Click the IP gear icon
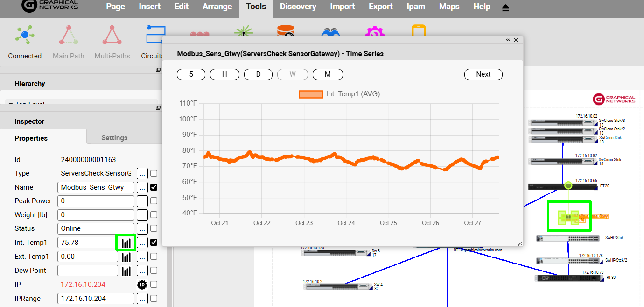 pyautogui.click(x=142, y=285)
